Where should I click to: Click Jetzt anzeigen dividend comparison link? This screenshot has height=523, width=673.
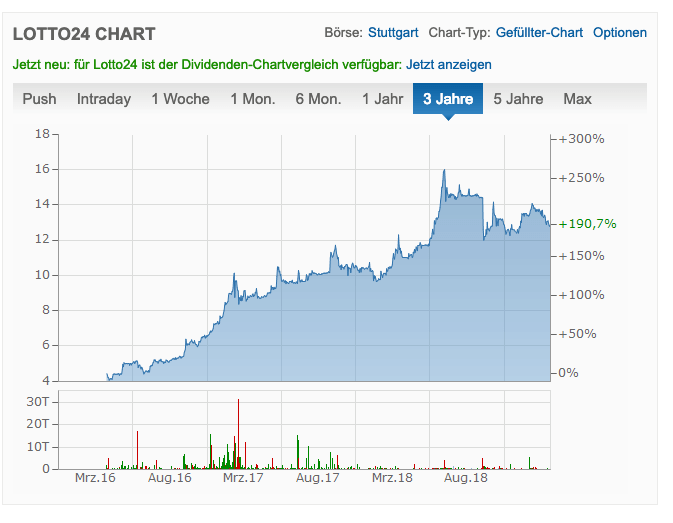(x=449, y=64)
